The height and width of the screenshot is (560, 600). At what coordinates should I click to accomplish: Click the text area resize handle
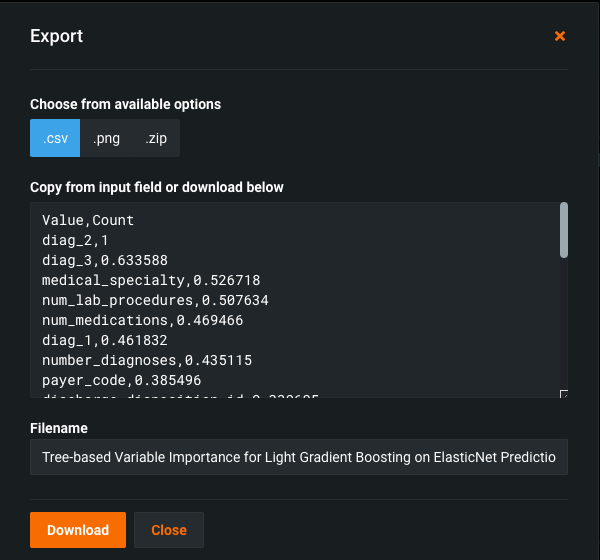563,394
